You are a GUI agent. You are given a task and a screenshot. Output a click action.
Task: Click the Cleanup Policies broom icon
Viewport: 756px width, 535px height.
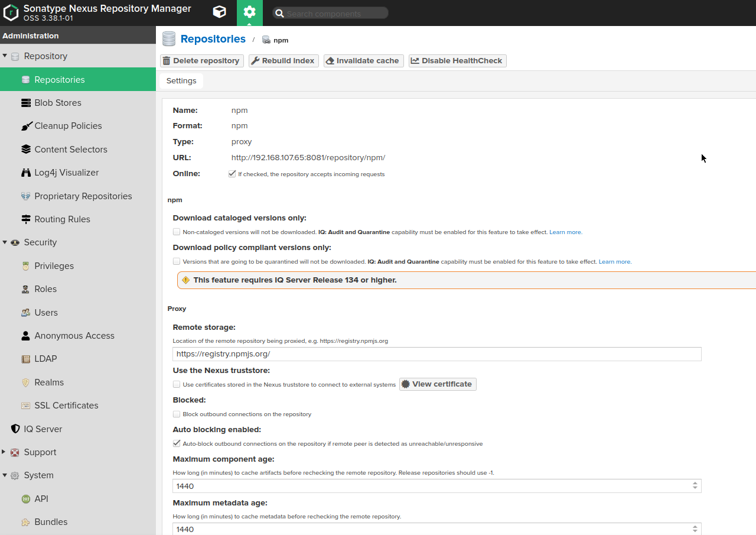tap(26, 126)
